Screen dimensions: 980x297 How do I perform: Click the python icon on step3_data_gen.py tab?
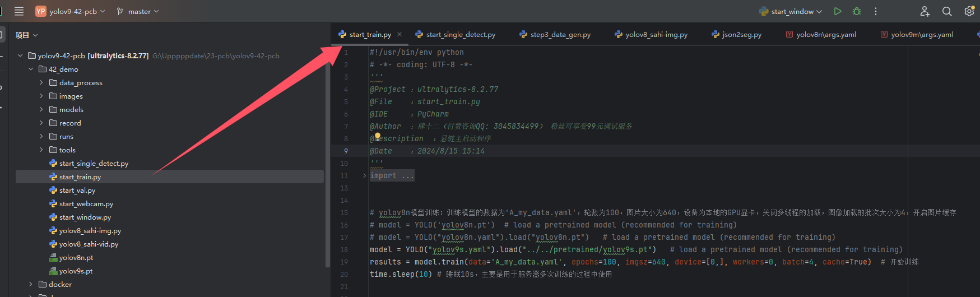(x=523, y=34)
